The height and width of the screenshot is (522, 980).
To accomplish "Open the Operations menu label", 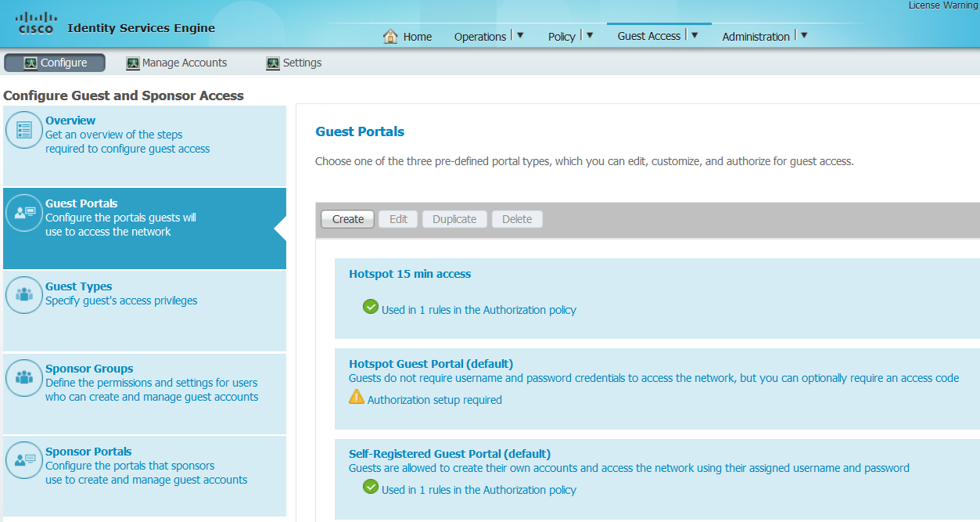I will [480, 37].
